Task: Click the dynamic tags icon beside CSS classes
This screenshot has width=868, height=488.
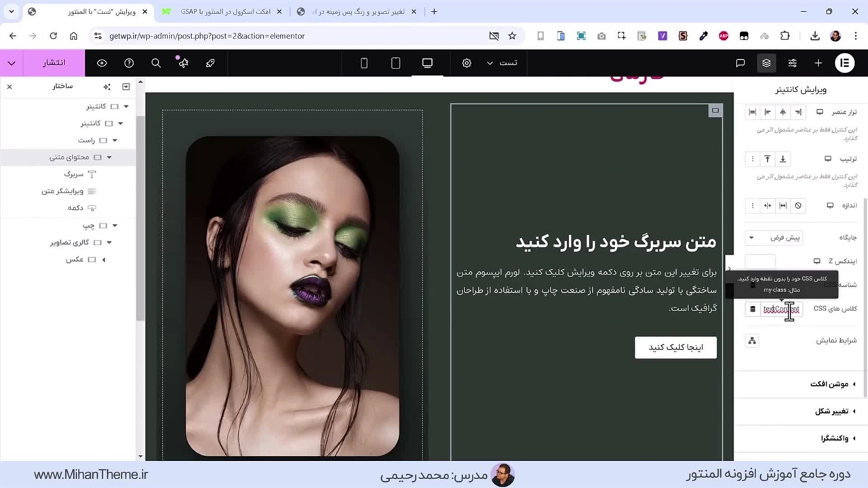Action: 752,309
